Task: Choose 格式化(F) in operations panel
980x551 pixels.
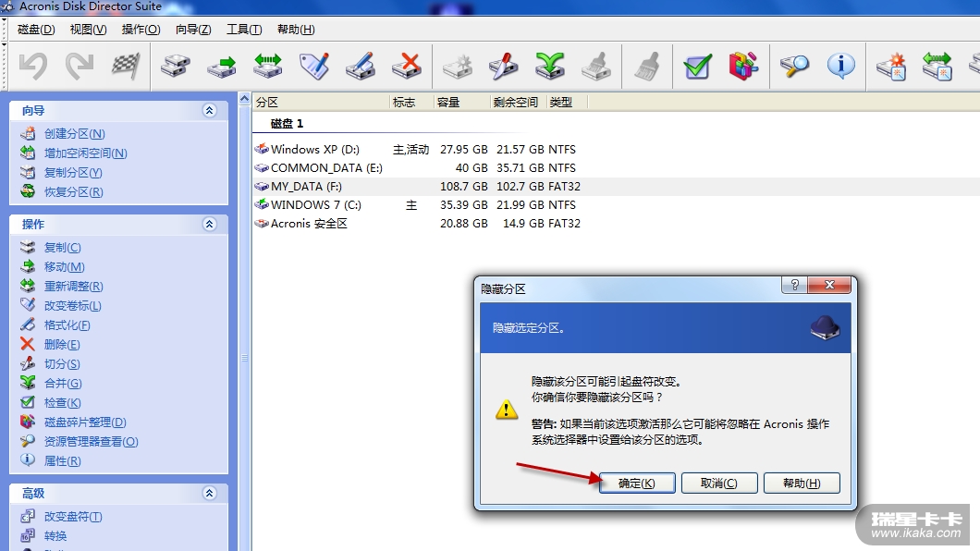Action: (x=67, y=324)
